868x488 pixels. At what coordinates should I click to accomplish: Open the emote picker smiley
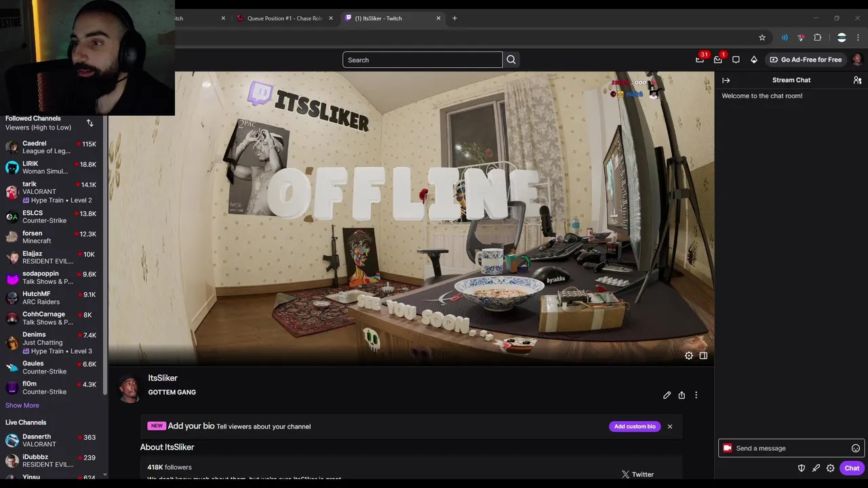[x=856, y=448]
